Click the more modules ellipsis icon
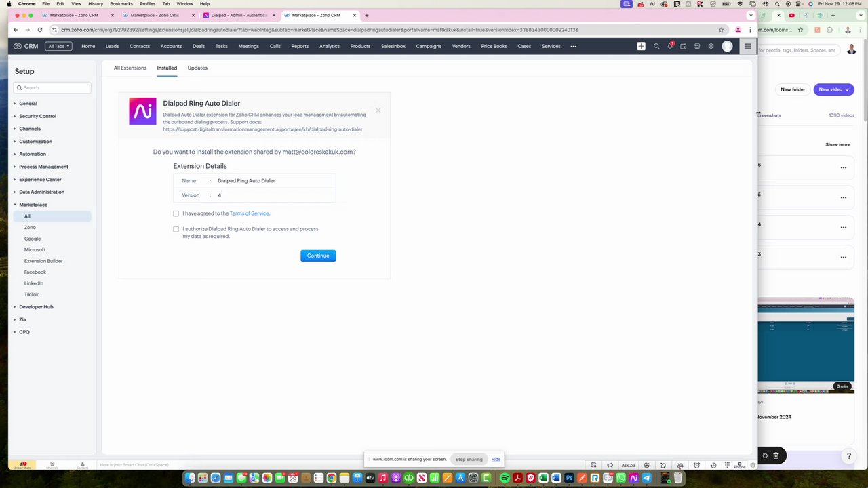868x488 pixels. click(x=573, y=46)
